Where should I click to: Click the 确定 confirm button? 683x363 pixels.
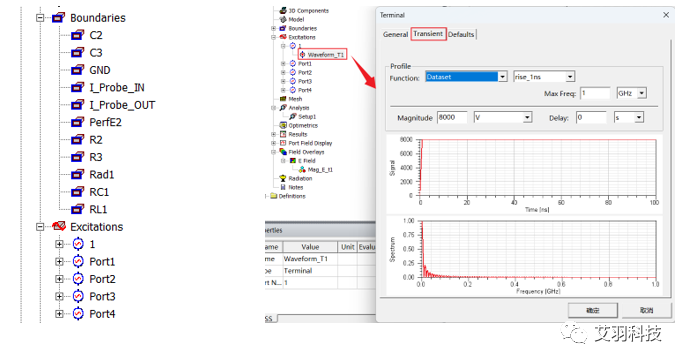tap(593, 310)
